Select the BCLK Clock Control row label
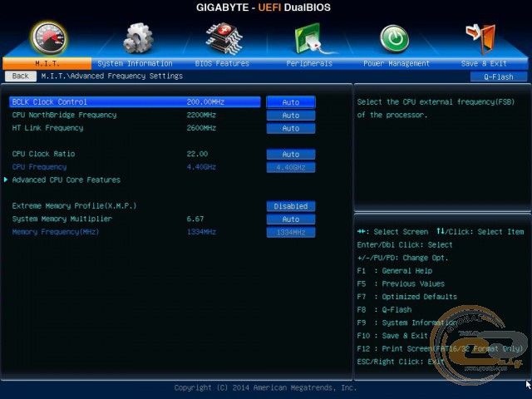 pyautogui.click(x=50, y=101)
